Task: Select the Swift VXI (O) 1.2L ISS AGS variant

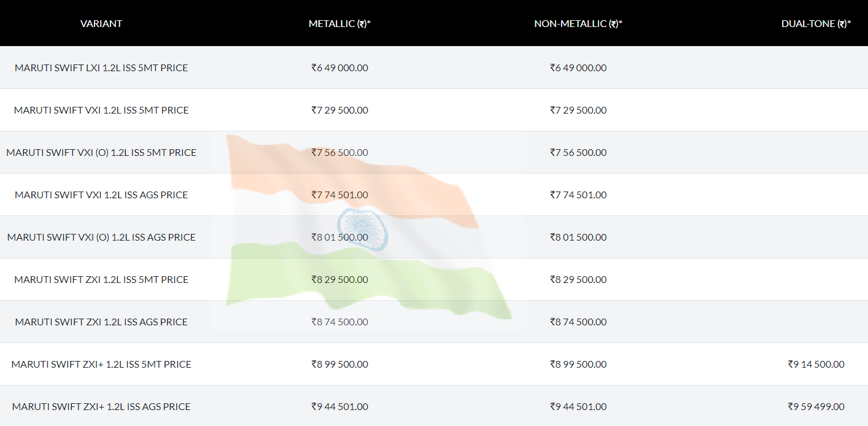Action: (101, 237)
